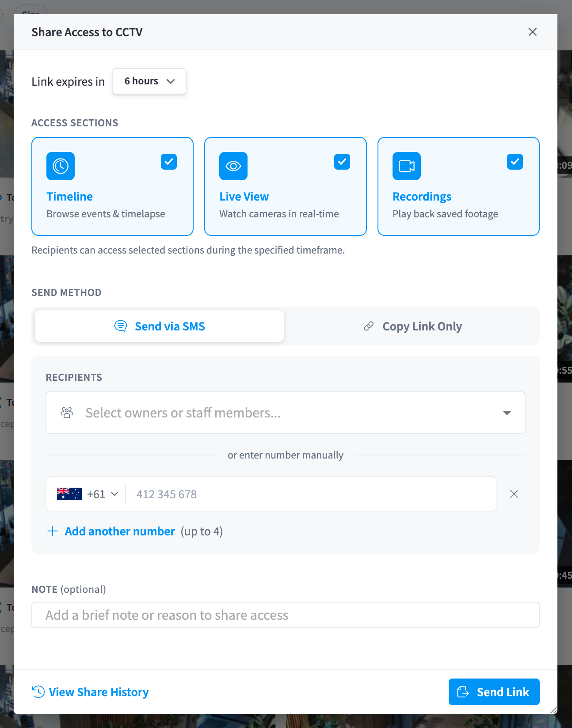Open the +61 country code selector

[88, 494]
